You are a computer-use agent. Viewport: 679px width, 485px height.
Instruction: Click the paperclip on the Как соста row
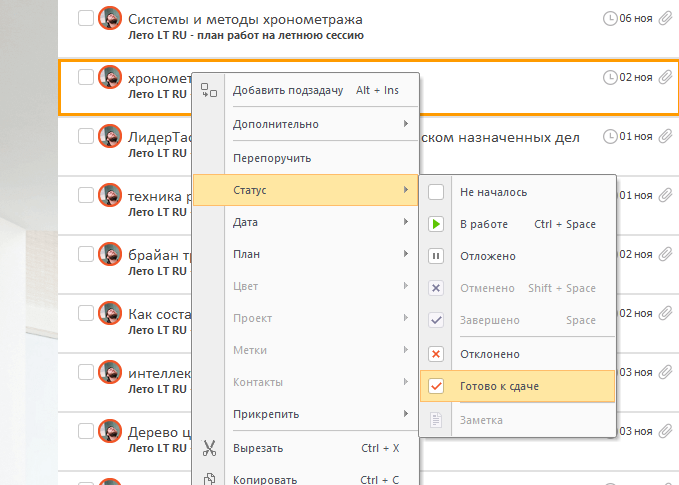[665, 313]
